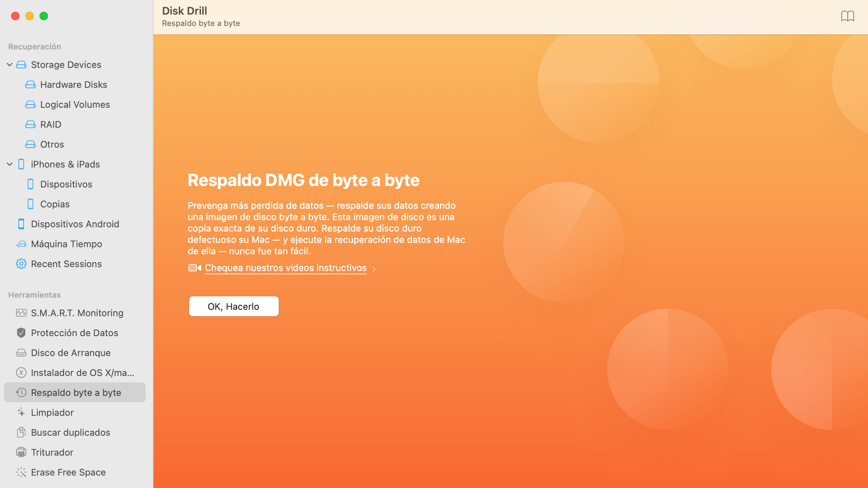Select Limpiador tool
868x488 pixels.
pyautogui.click(x=52, y=412)
